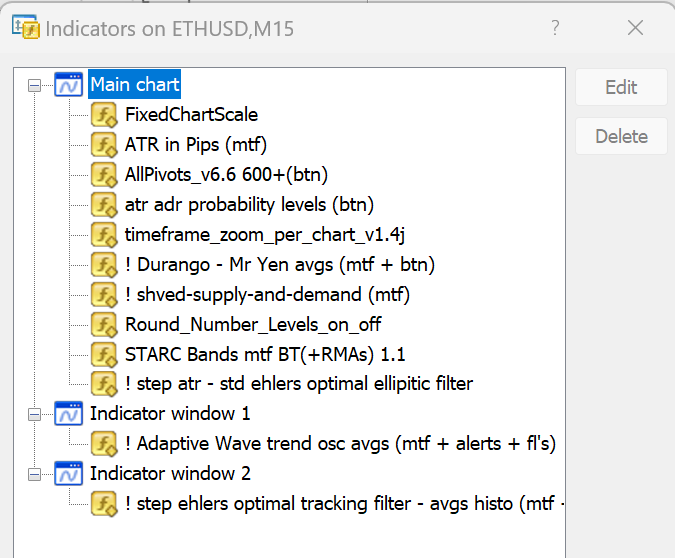Click the ATR in Pips indicator icon
675x558 pixels.
[104, 145]
